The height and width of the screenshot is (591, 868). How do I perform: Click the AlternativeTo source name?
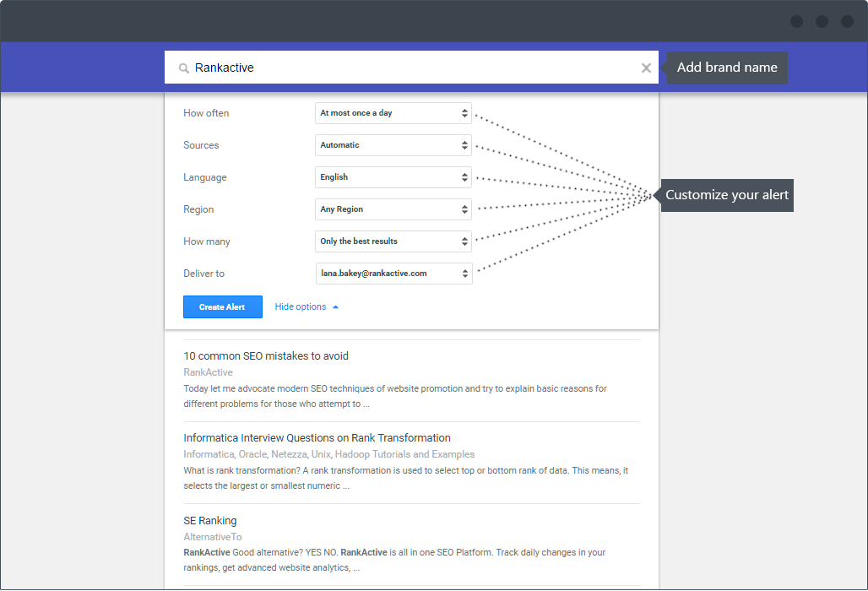tap(213, 537)
